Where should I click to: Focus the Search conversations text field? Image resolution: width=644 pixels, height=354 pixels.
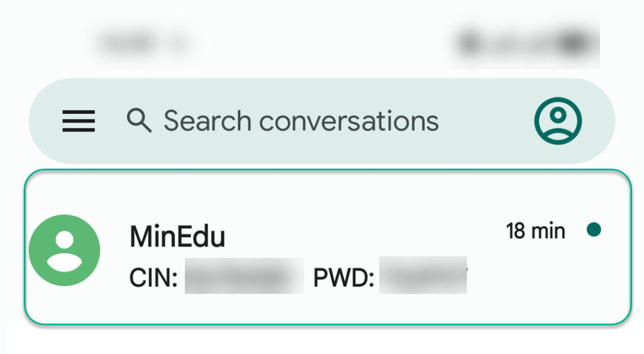(301, 121)
